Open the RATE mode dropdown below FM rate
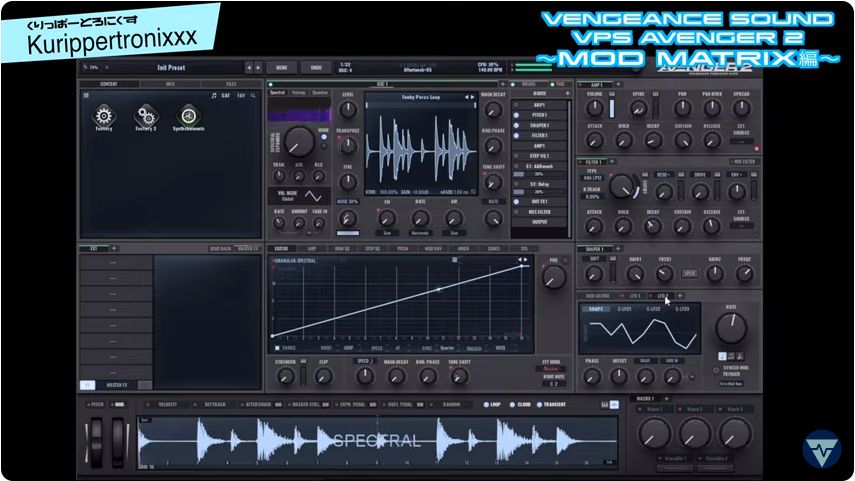The height and width of the screenshot is (481, 855). (420, 233)
